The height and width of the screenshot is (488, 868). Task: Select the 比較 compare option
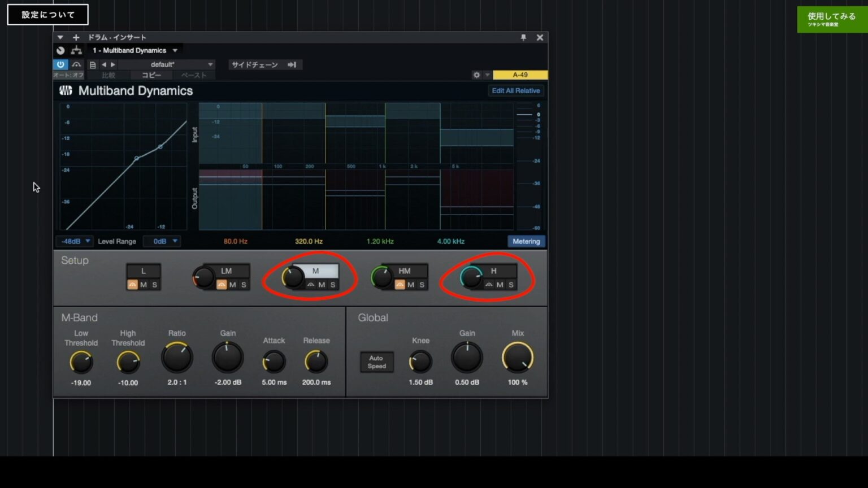coord(107,75)
